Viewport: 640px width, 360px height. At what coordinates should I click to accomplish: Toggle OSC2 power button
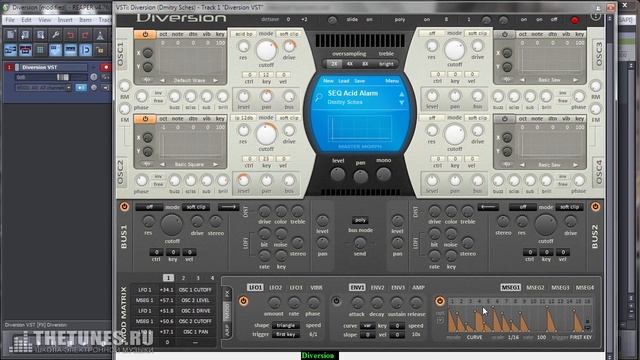(x=145, y=119)
